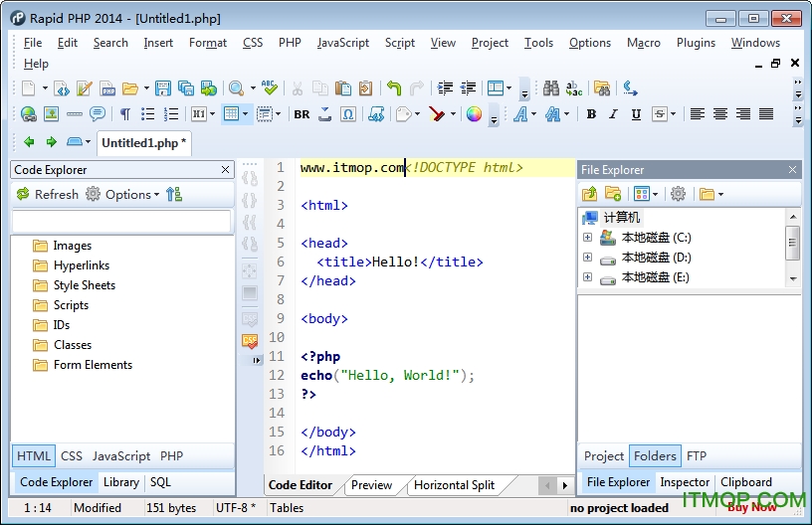This screenshot has width=812, height=525.
Task: Go up one folder in File Explorer
Action: [589, 194]
